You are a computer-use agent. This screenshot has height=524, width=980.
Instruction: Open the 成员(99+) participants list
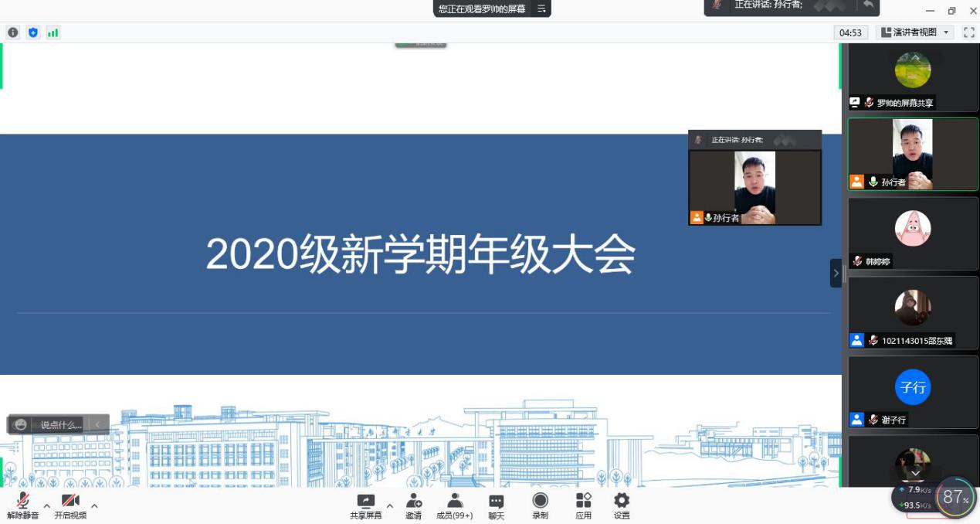pyautogui.click(x=454, y=506)
